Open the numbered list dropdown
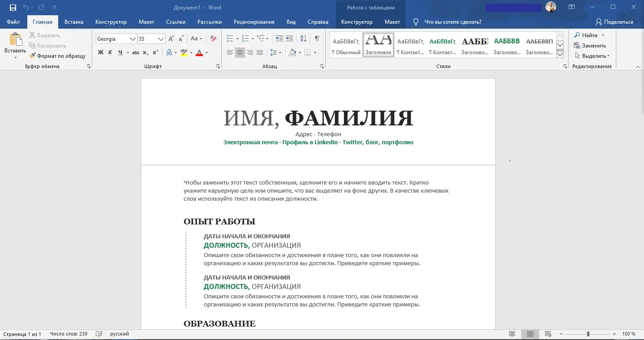 point(253,39)
